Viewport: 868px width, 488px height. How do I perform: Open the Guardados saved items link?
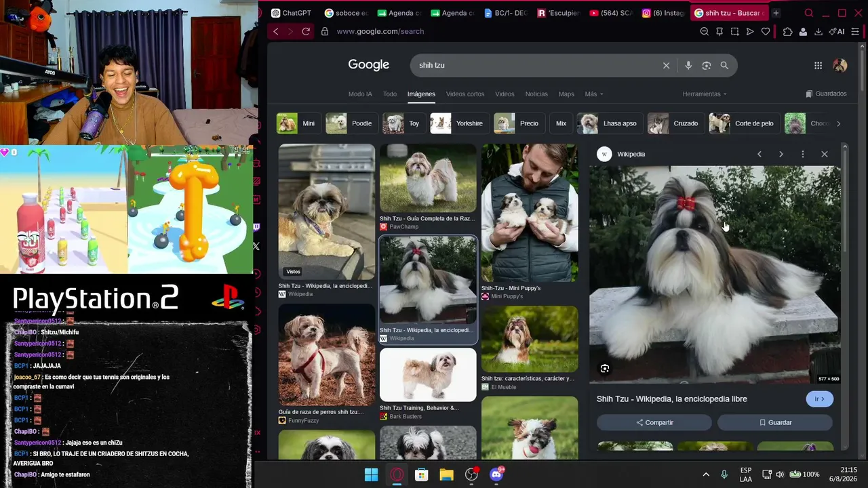(x=826, y=94)
